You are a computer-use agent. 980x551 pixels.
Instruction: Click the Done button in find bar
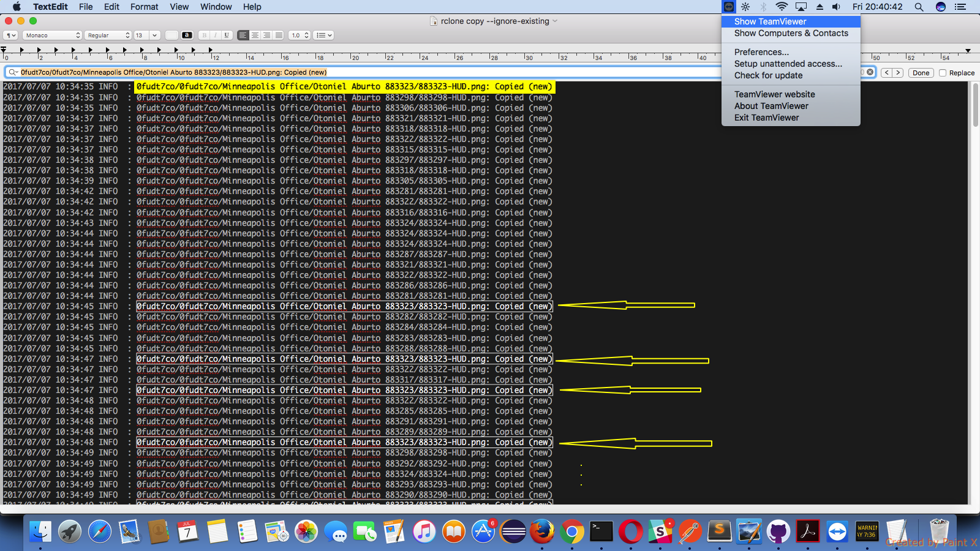(921, 72)
